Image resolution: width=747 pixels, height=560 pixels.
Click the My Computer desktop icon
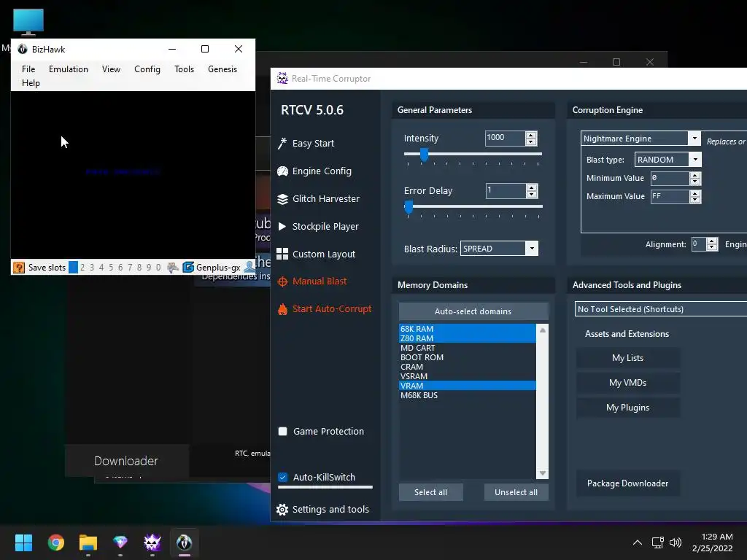(28, 23)
